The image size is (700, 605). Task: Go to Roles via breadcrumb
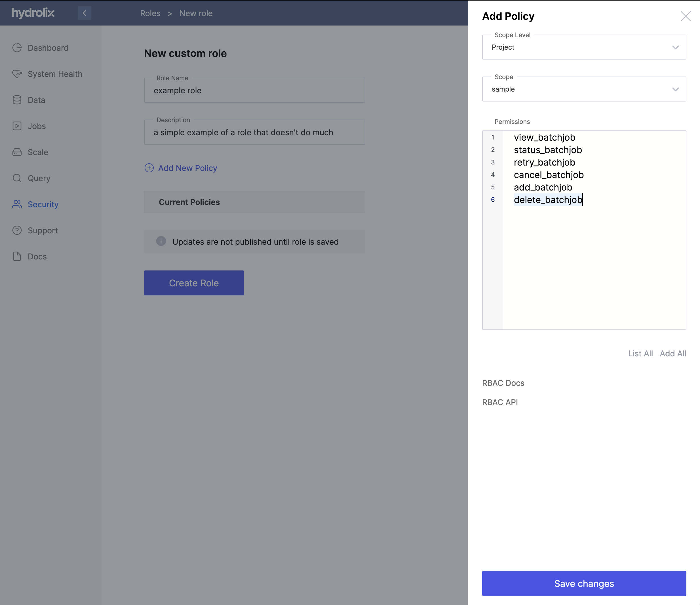pyautogui.click(x=150, y=13)
